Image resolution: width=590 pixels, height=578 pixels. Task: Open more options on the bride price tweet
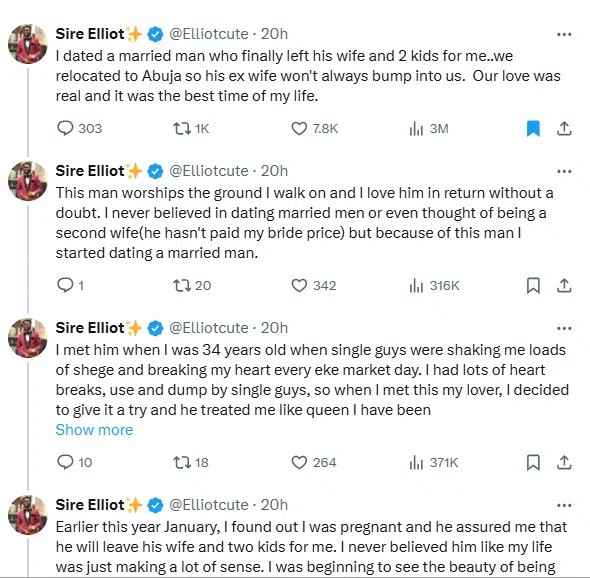click(564, 172)
